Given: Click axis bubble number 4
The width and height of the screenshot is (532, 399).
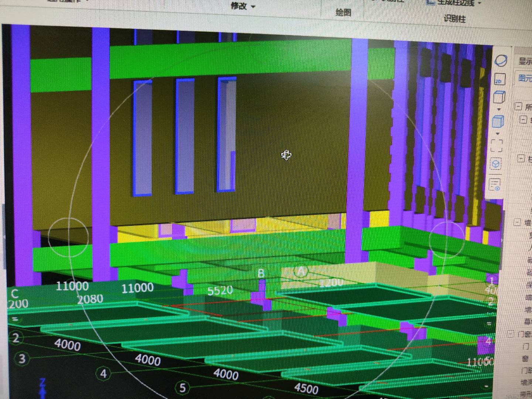Looking at the screenshot, I should click(x=103, y=373).
